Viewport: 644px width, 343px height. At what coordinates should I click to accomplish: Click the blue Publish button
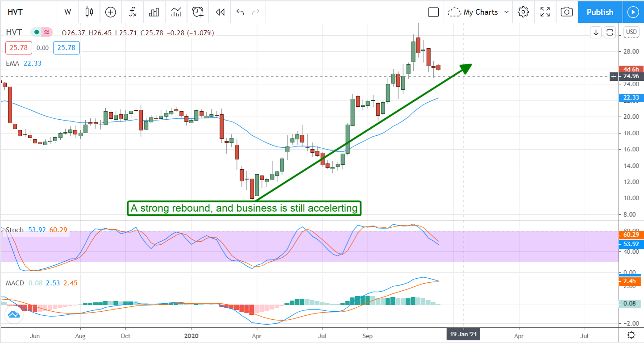(600, 12)
